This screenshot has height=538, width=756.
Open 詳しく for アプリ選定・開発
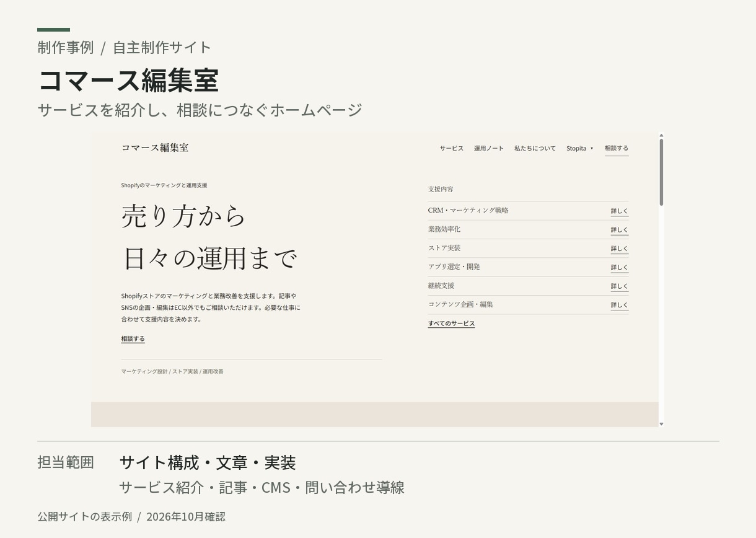[619, 267]
